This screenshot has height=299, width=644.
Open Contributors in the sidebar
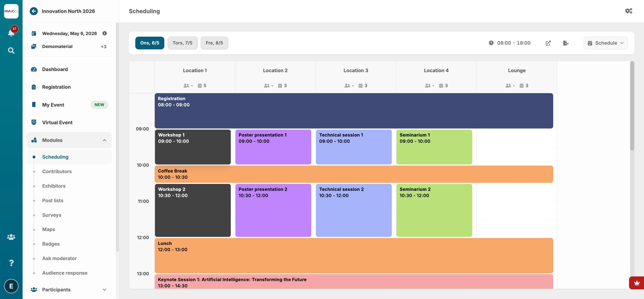click(x=57, y=171)
